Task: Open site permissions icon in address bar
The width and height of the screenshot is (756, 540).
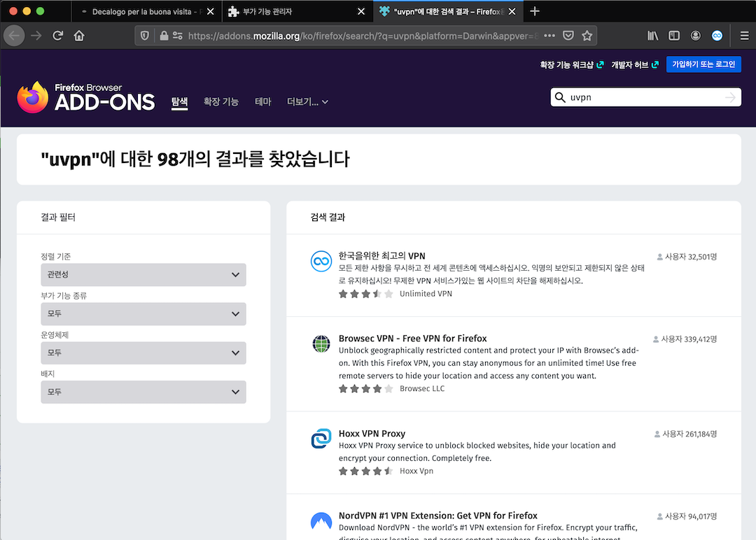Action: tap(177, 36)
